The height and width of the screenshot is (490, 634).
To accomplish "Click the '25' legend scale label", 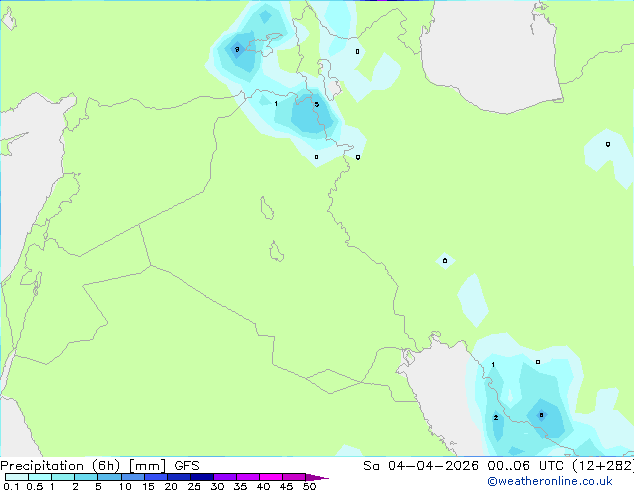I will [x=194, y=486].
